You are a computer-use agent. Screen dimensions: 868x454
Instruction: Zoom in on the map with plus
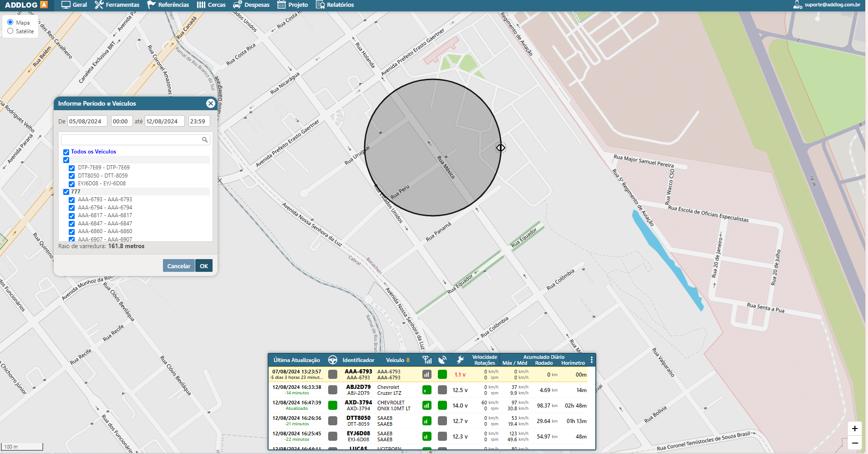click(x=854, y=428)
